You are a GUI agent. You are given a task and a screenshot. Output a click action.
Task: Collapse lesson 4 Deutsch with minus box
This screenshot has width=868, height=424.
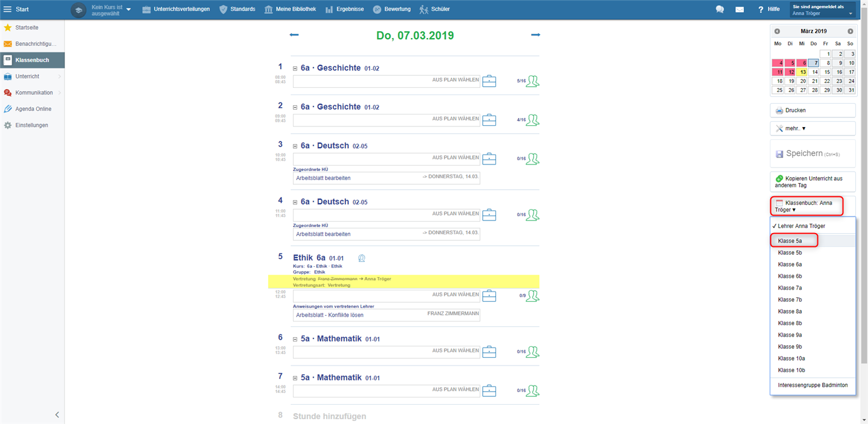pyautogui.click(x=295, y=202)
